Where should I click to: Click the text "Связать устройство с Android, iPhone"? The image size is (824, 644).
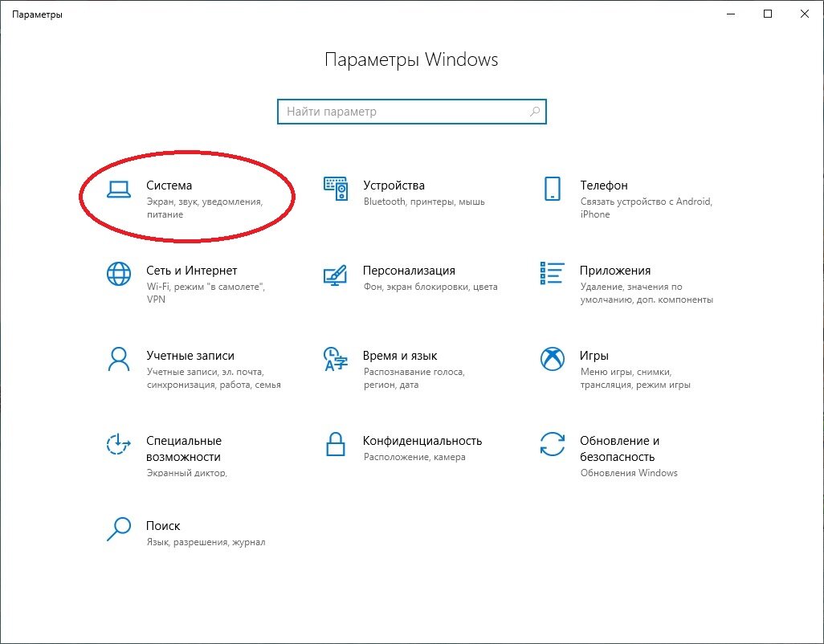click(646, 208)
